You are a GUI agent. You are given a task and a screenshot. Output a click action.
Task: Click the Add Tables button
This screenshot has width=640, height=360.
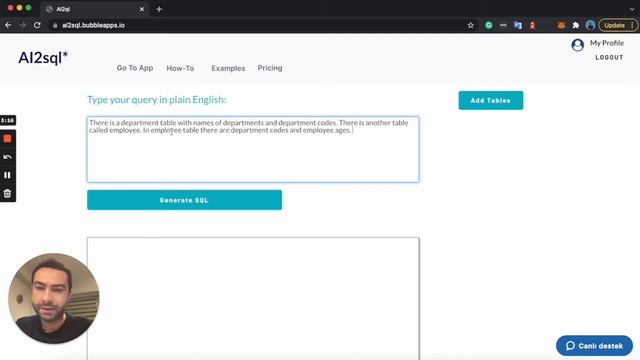(x=491, y=100)
